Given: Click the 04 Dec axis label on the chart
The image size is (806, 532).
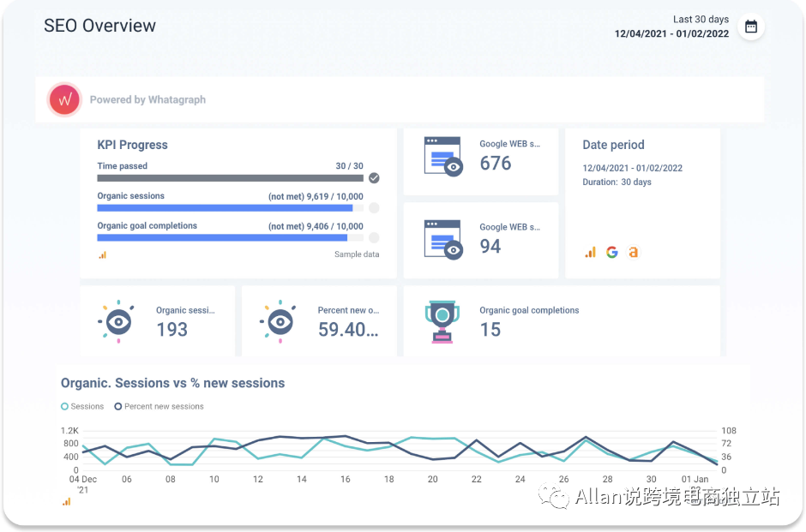Looking at the screenshot, I should pos(83,479).
